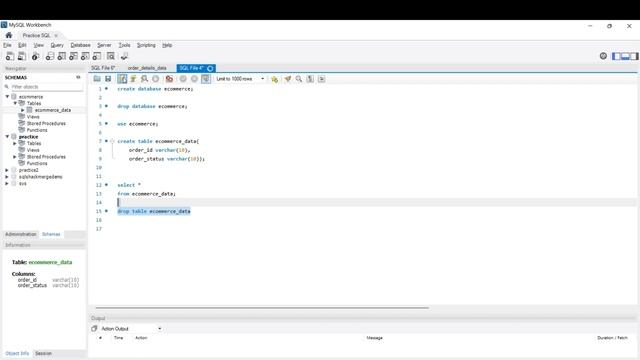Commit transaction icon
Image resolution: width=640 pixels, height=360 pixels.
183,79
